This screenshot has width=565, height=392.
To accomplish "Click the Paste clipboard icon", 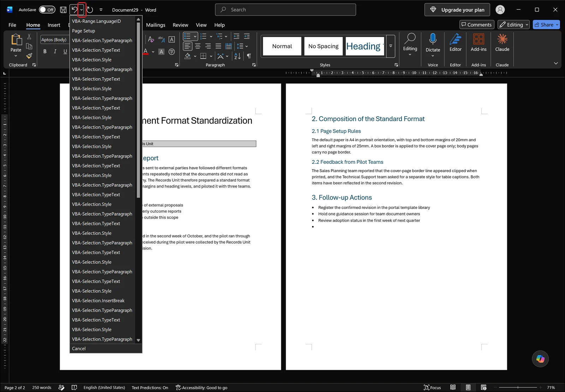I will click(x=16, y=40).
